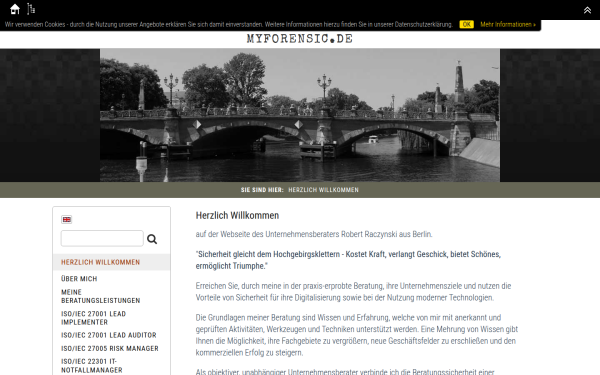Viewport: 600px width, 375px height.
Task: Click the quote starting 'Sicherheit gleicht dem Hochgebirgsklettern'
Action: click(348, 260)
